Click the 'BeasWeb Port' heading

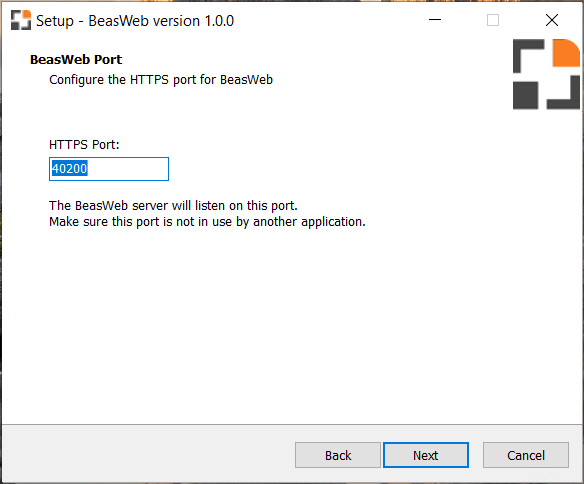pyautogui.click(x=76, y=60)
